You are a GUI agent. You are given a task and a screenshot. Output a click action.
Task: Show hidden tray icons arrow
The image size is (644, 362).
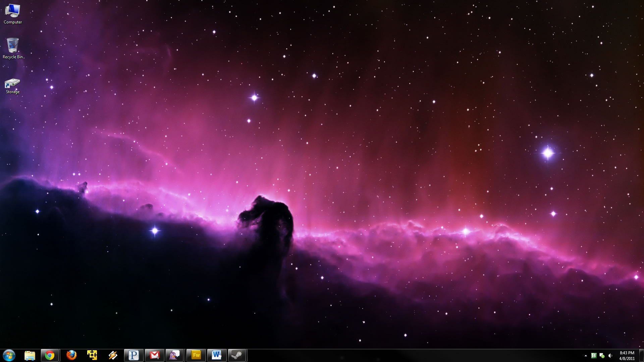click(586, 356)
